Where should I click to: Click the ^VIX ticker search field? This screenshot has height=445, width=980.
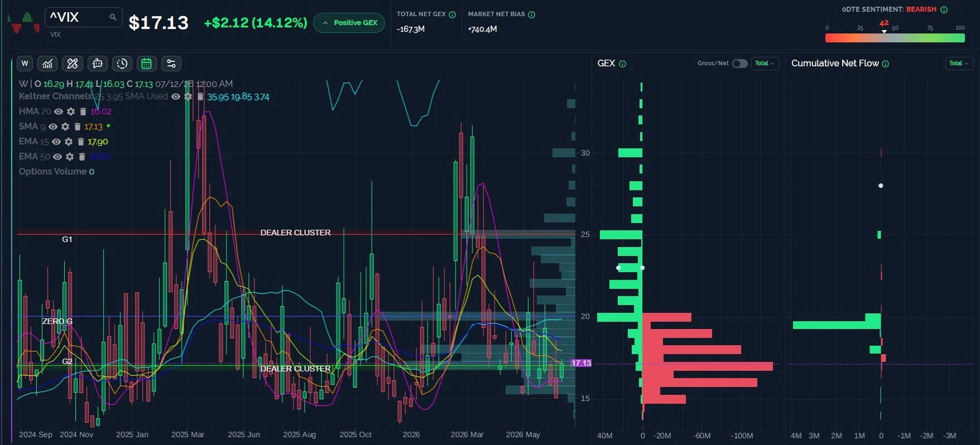83,17
